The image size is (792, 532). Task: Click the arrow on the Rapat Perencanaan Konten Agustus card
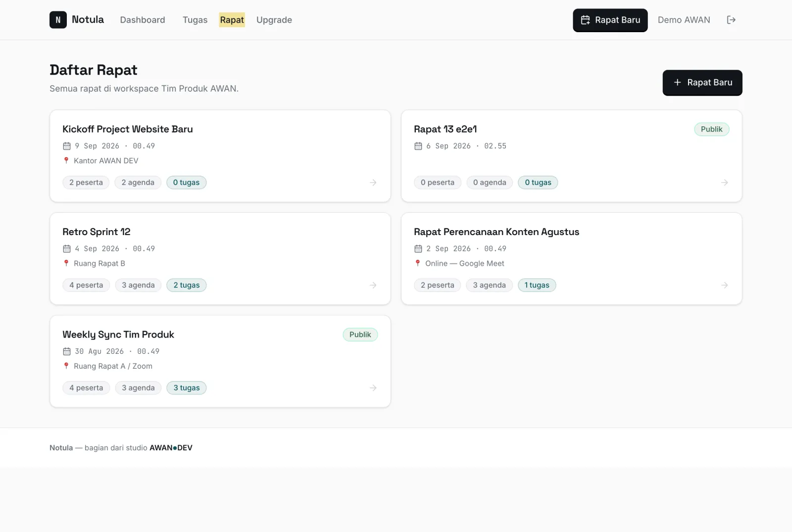(725, 285)
